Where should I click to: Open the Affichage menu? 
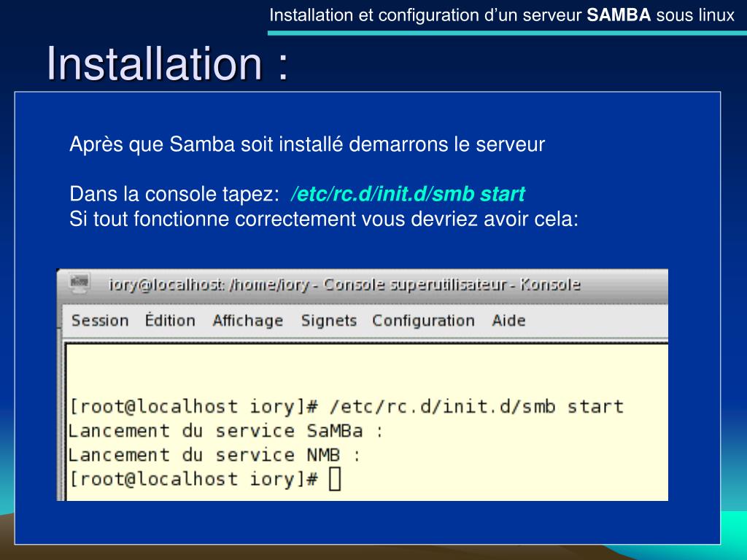248,321
